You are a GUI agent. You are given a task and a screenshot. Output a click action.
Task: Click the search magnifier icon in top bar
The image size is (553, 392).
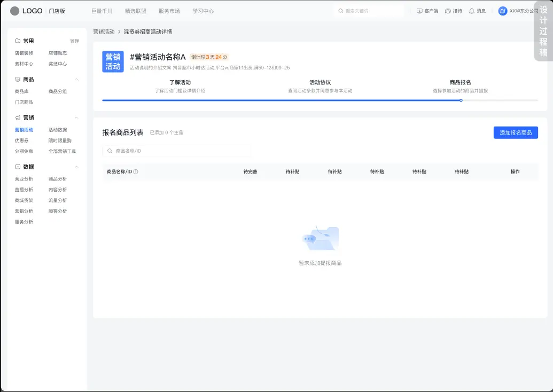[341, 11]
